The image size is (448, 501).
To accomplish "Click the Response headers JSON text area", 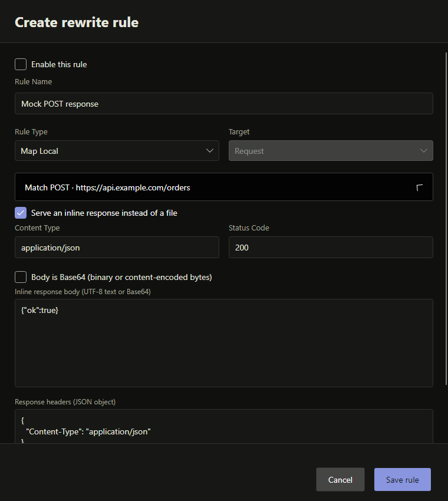I will click(x=223, y=426).
